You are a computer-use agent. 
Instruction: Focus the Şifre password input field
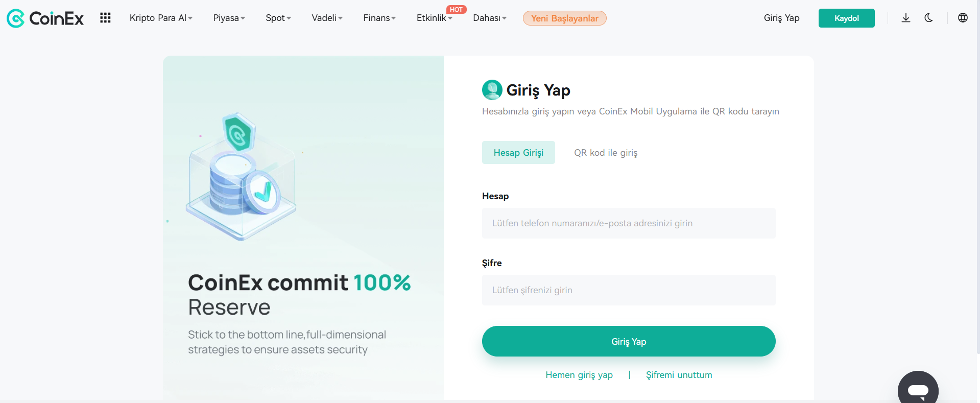point(629,290)
